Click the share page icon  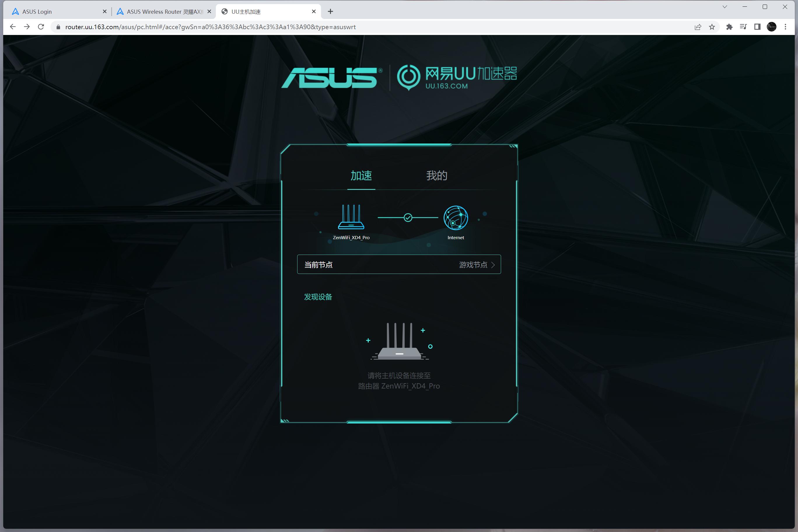pyautogui.click(x=698, y=27)
